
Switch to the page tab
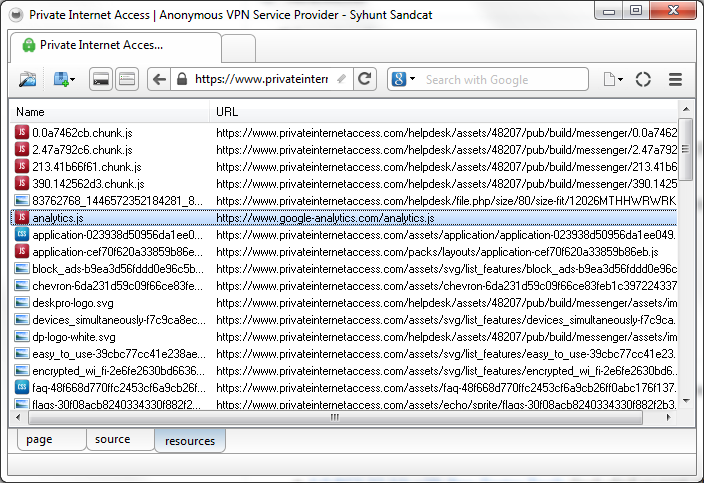point(51,439)
